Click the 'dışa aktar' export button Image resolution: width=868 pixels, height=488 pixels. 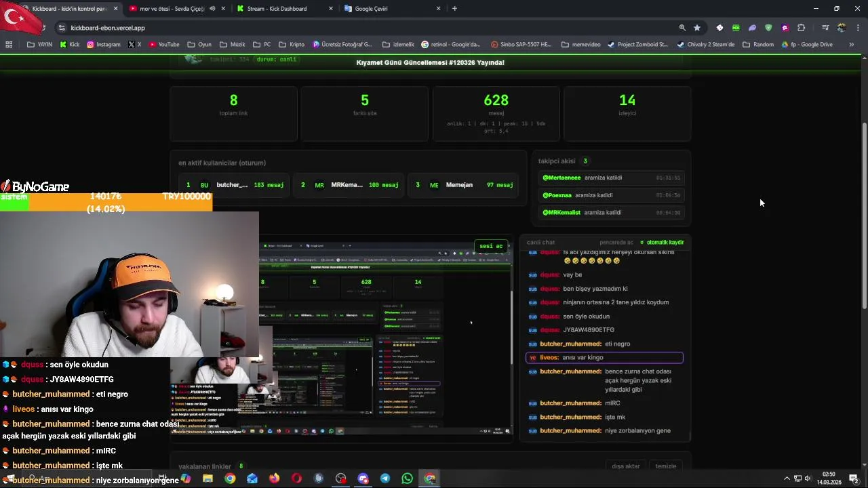[626, 466]
